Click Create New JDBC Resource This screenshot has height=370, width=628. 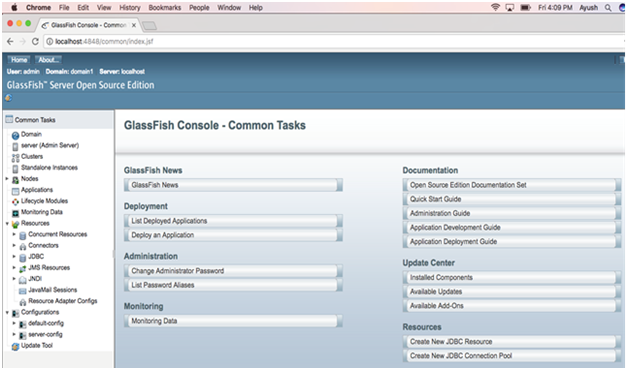(512, 342)
